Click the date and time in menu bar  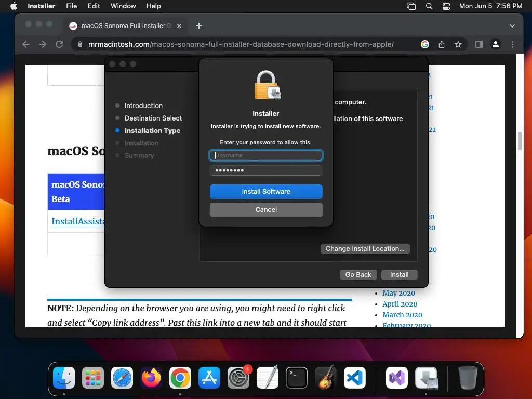(490, 6)
